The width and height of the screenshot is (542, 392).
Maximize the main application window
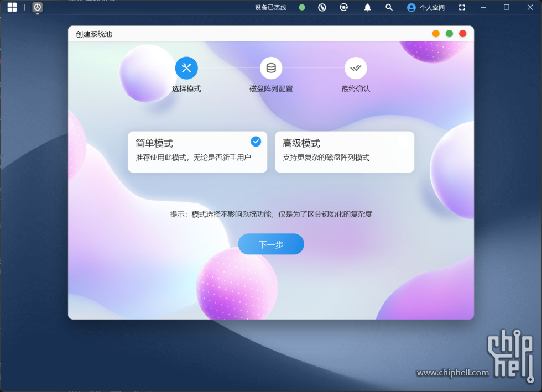pos(507,7)
